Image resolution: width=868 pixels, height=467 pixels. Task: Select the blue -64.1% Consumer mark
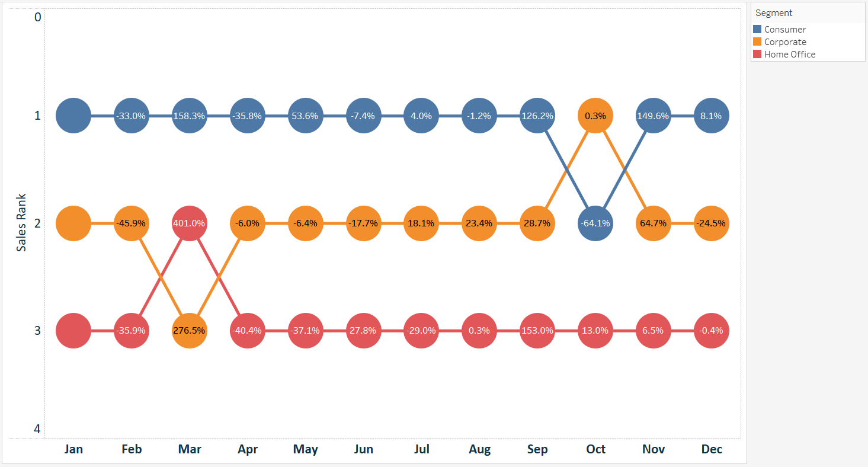(595, 223)
